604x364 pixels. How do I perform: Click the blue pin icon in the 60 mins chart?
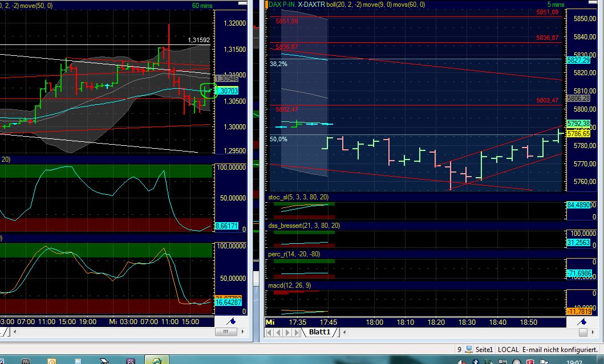pos(231,321)
